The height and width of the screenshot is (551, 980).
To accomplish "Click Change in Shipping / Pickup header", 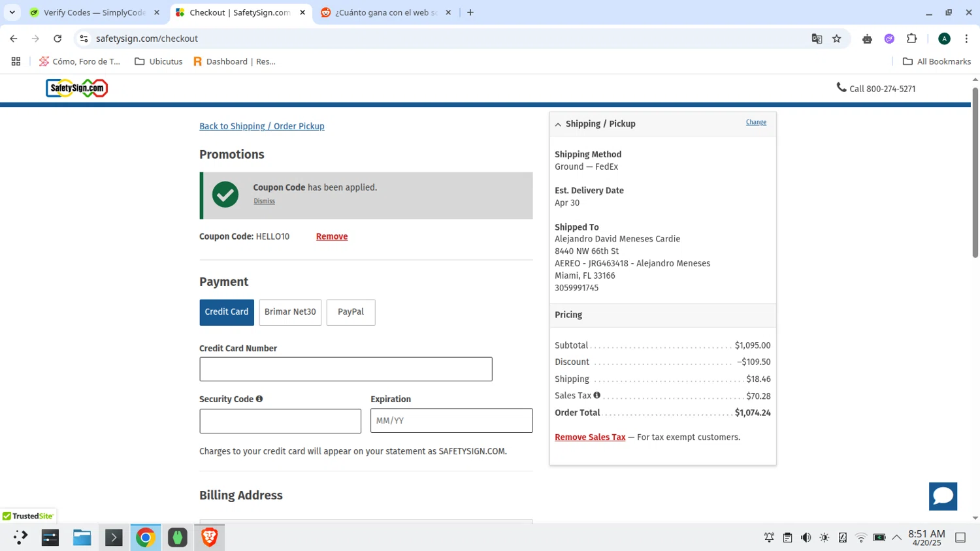I will [756, 122].
